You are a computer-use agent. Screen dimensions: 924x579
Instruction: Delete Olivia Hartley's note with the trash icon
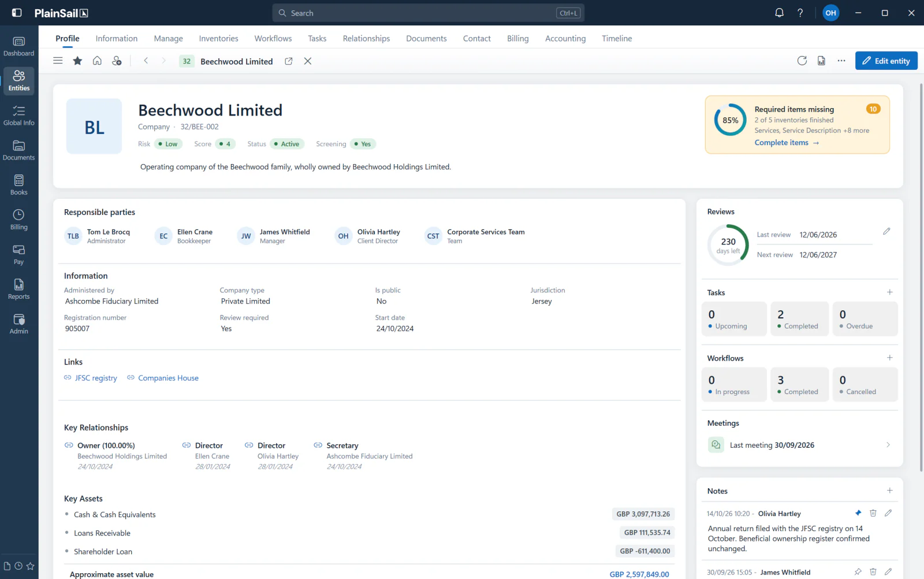[x=873, y=513]
